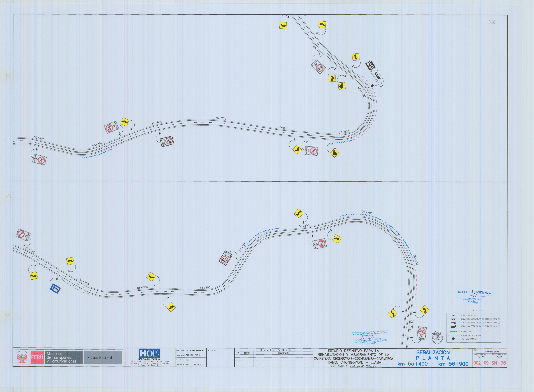This screenshot has width=534, height=392.
Task: Click the PE 6A route marker sign
Action: (370, 65)
